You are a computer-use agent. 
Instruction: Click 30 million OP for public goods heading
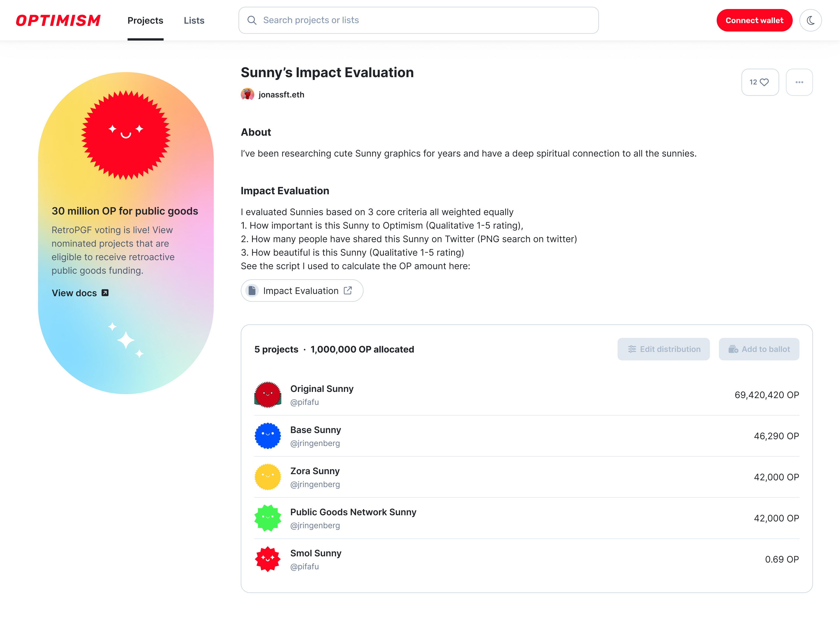pyautogui.click(x=125, y=211)
